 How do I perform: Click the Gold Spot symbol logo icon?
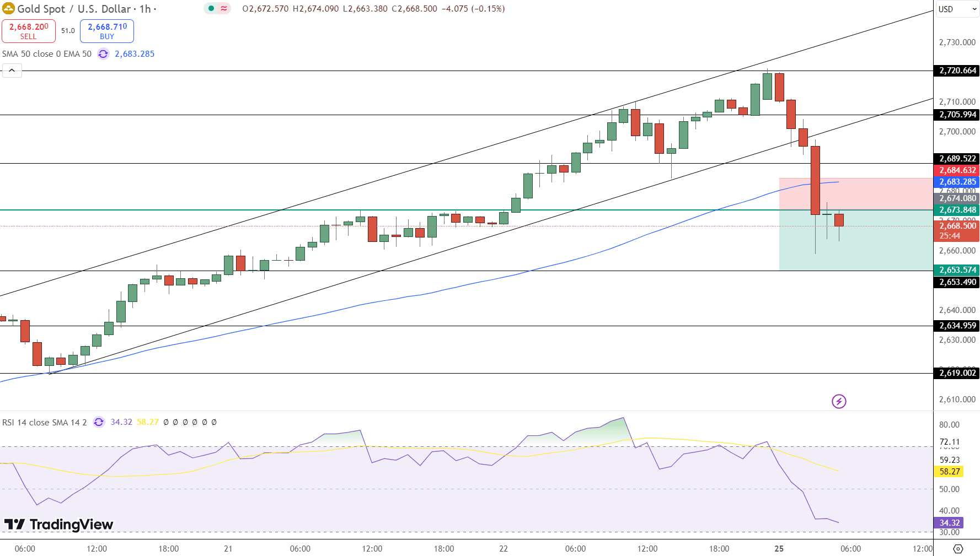pyautogui.click(x=8, y=9)
